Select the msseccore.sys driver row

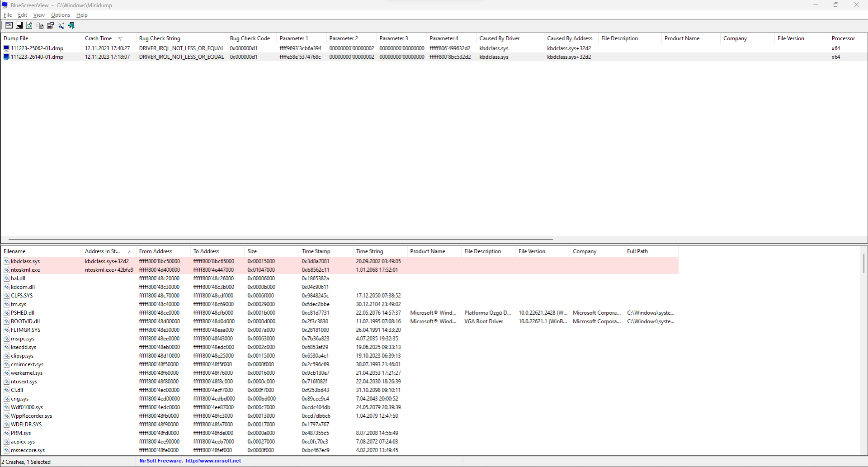(x=340, y=450)
